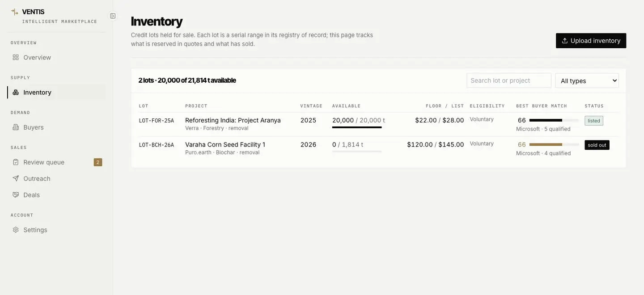
Task: Click the STATUS column header
Action: tap(594, 106)
